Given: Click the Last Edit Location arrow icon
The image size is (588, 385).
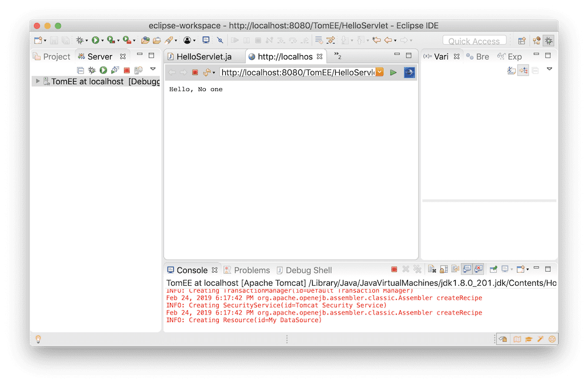Looking at the screenshot, I should 376,40.
